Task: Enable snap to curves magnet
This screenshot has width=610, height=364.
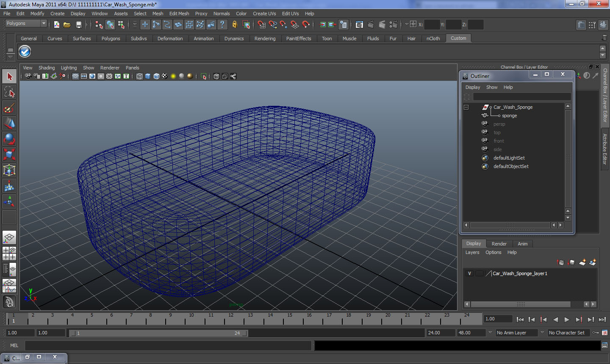Action: point(272,25)
